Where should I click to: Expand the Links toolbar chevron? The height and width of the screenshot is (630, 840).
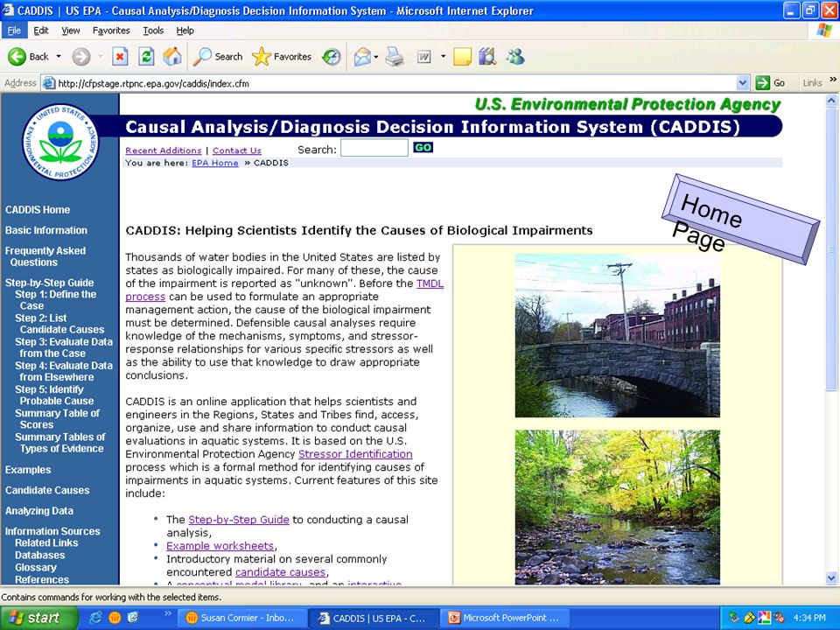click(833, 80)
